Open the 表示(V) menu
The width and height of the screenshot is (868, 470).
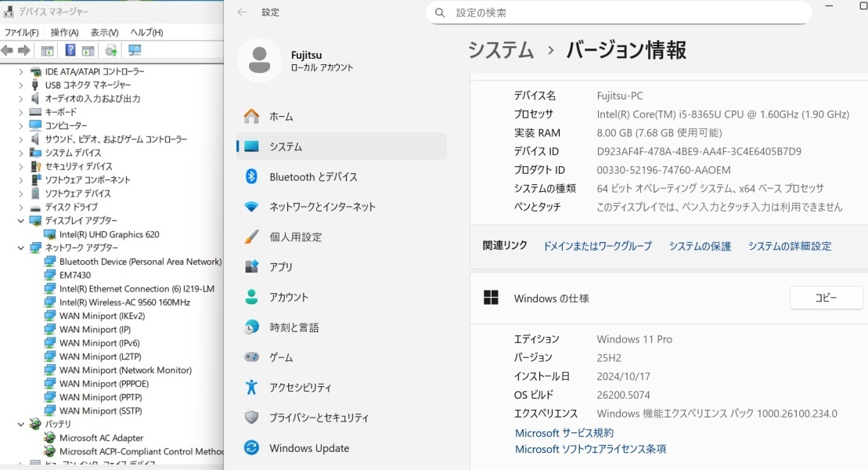tap(104, 32)
